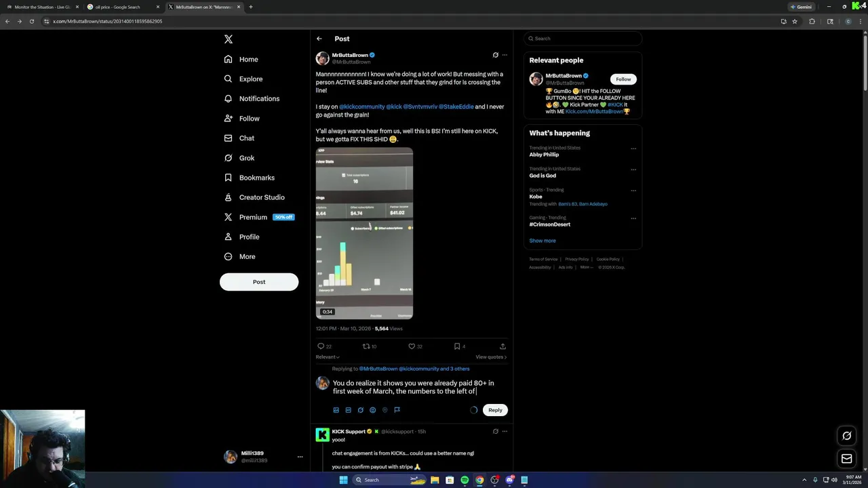Switch to Monitor the Situation tab
This screenshot has width=868, height=488.
(42, 7)
